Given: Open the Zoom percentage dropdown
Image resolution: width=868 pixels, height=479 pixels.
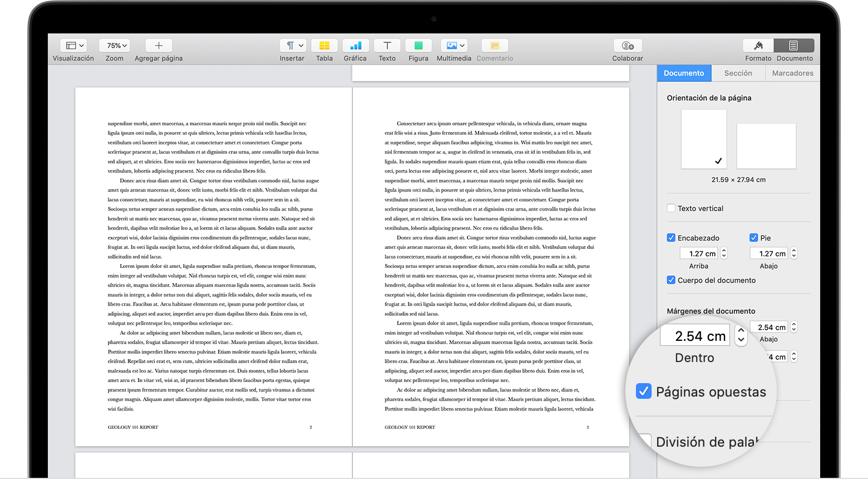Looking at the screenshot, I should pyautogui.click(x=114, y=46).
